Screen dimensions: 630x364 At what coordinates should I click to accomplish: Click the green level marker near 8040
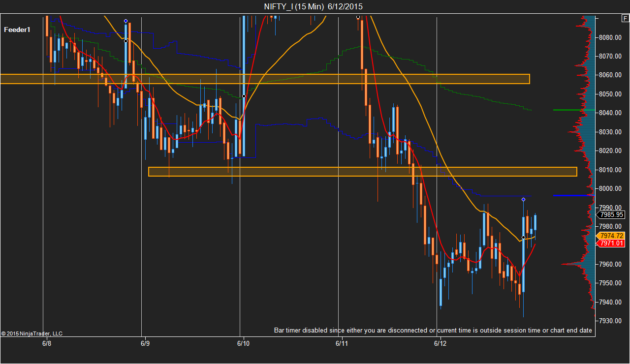573,110
